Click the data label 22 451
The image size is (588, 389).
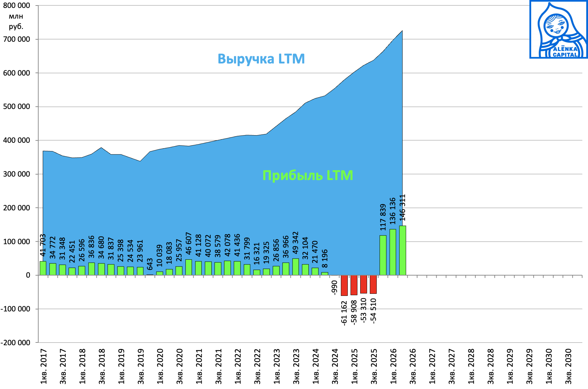72,252
